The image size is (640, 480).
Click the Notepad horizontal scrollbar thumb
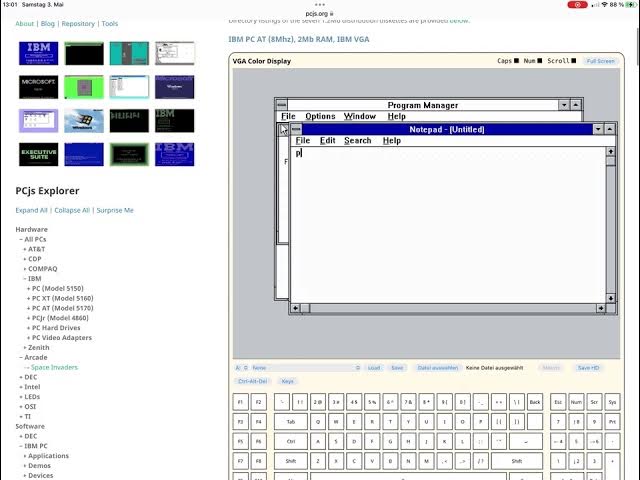(305, 308)
